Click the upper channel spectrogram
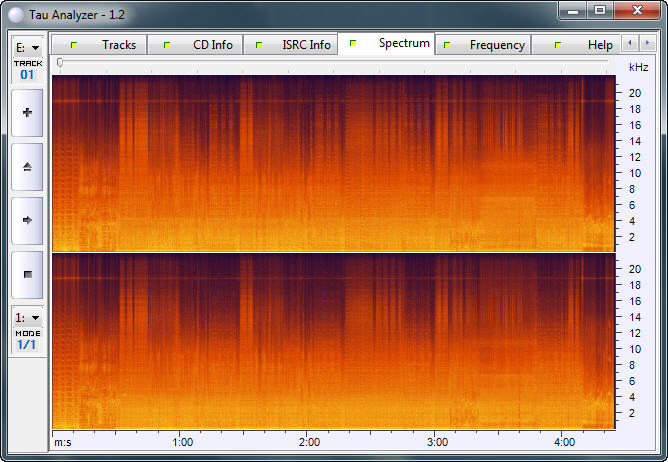Viewport: 668px width, 462px height. coord(331,163)
